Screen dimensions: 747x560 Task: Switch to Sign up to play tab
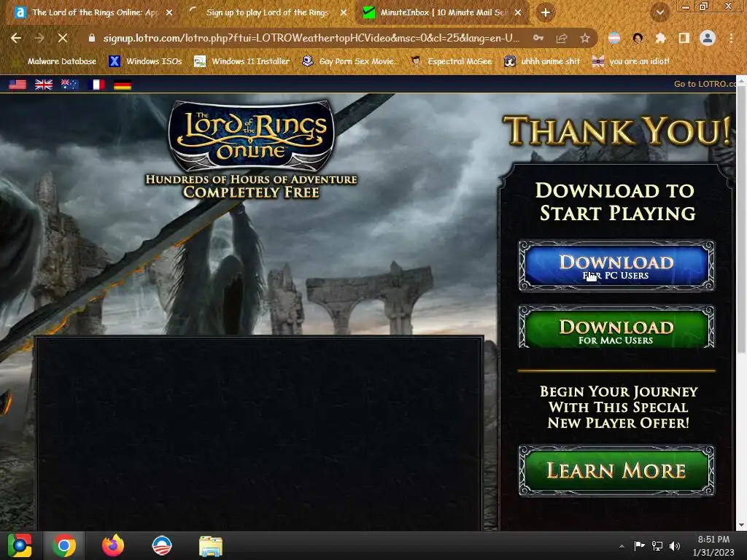click(267, 13)
